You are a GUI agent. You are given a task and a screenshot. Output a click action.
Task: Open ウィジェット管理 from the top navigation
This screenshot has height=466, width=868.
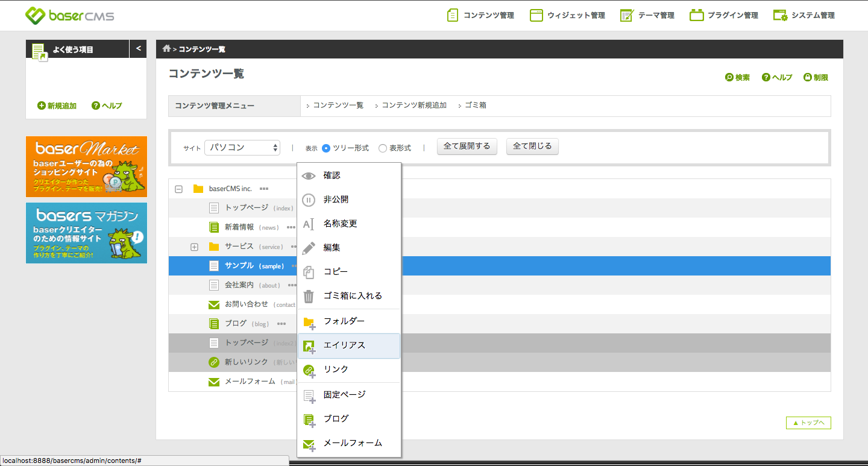(x=567, y=15)
